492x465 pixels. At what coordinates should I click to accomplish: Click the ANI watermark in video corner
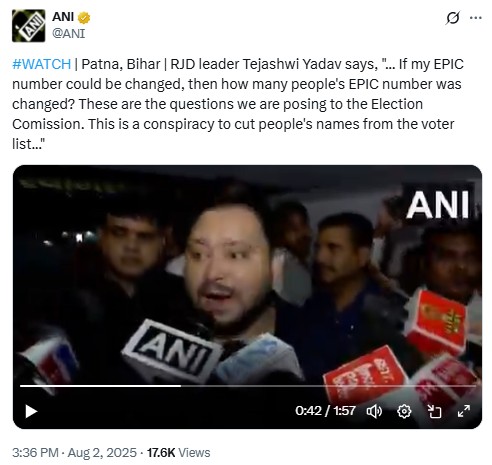[437, 205]
